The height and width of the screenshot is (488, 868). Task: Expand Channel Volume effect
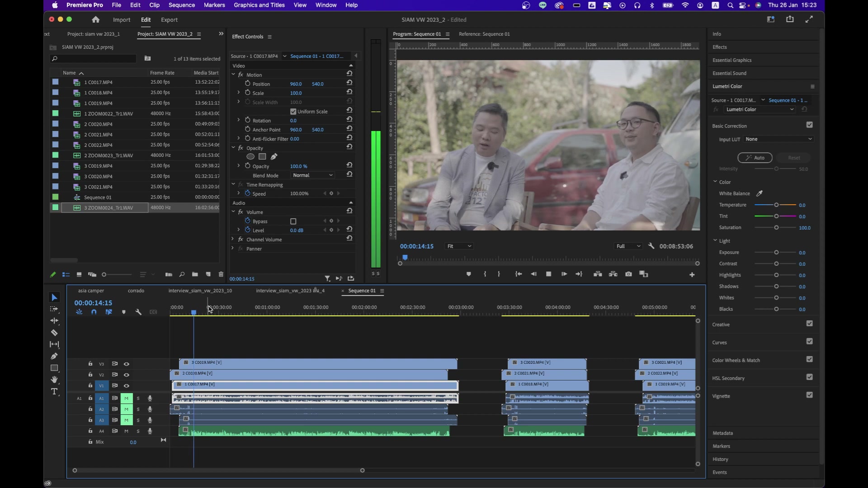233,239
